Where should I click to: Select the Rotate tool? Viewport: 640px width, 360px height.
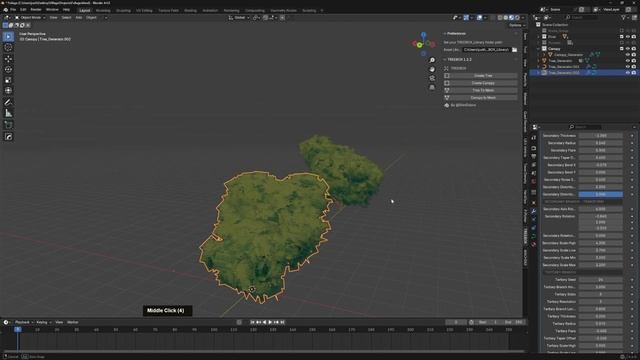(x=8, y=69)
